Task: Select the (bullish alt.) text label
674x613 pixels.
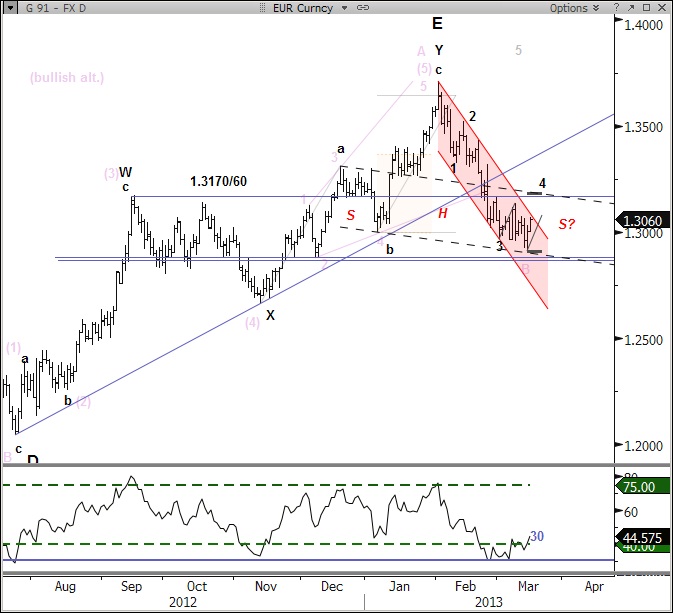Action: (67, 77)
